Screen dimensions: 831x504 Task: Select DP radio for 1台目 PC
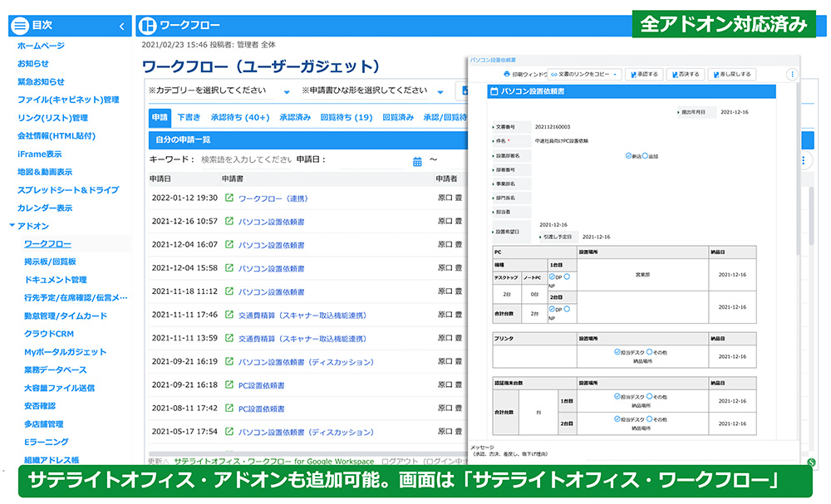point(552,276)
